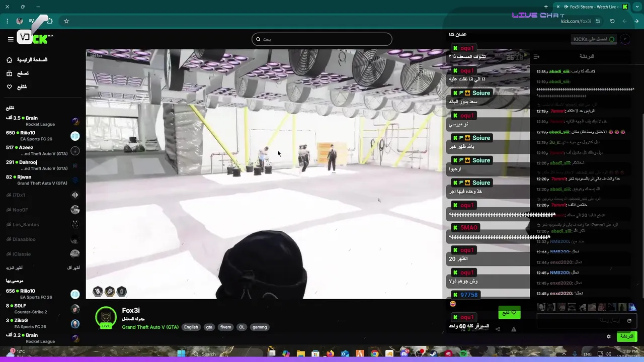Open Firefox from the taskbar
This screenshot has width=644, height=362.
[x=330, y=354]
